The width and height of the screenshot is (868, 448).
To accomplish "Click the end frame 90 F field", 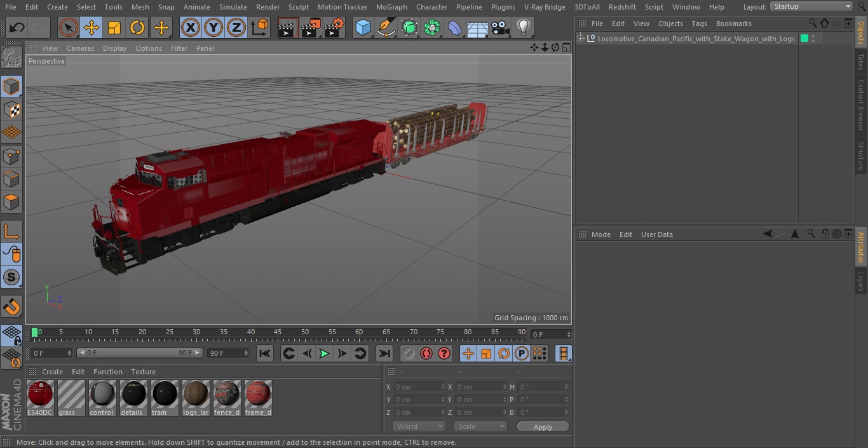I will click(228, 353).
